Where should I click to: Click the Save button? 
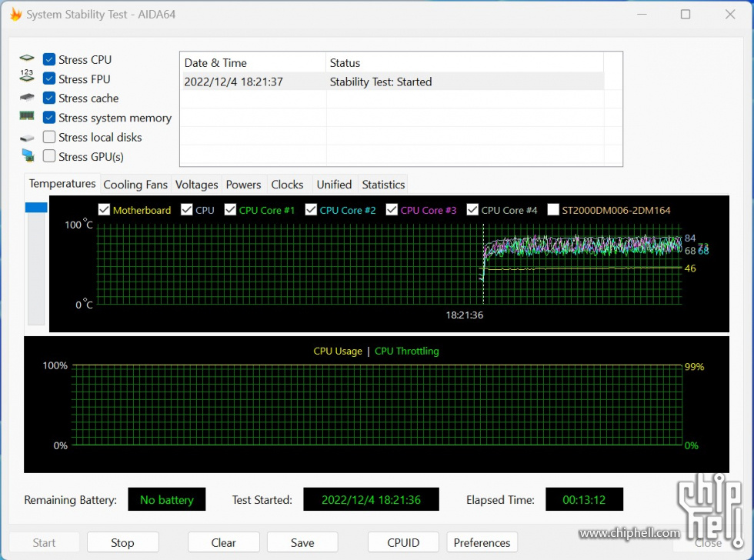[x=302, y=543]
